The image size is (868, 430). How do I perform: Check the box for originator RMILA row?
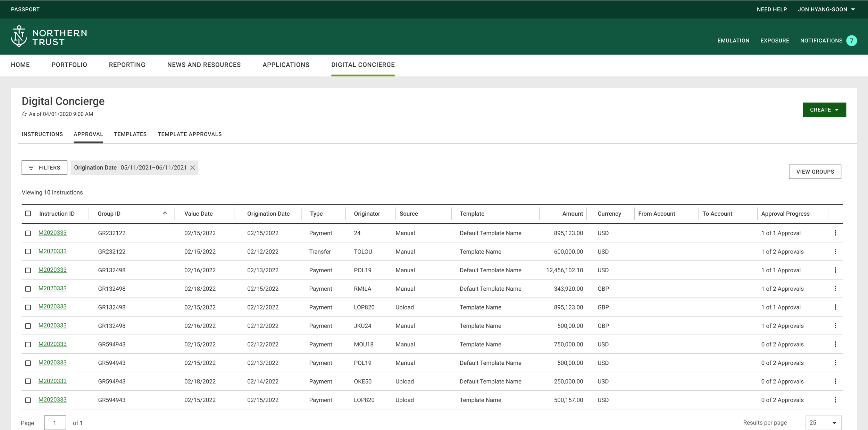[28, 289]
